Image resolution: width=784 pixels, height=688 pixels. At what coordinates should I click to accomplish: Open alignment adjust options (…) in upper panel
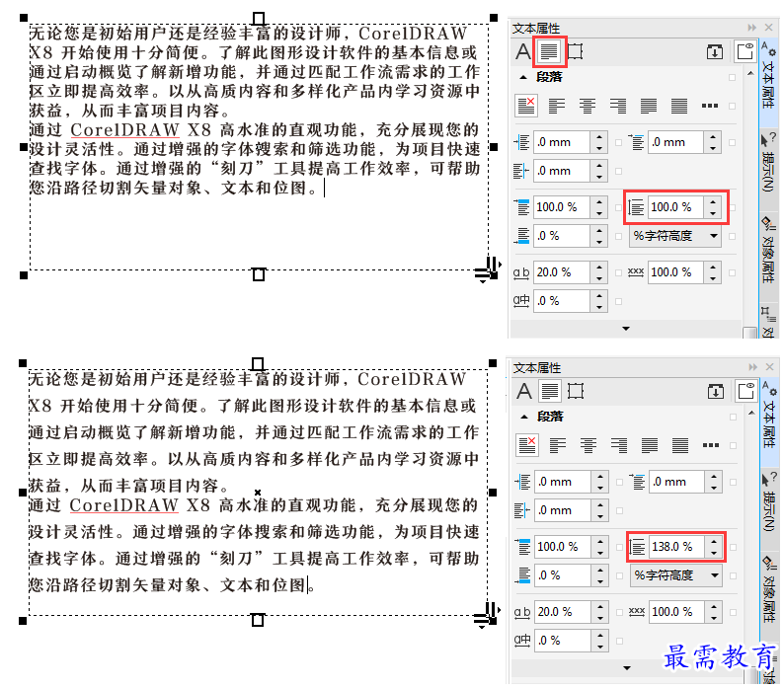pos(710,106)
